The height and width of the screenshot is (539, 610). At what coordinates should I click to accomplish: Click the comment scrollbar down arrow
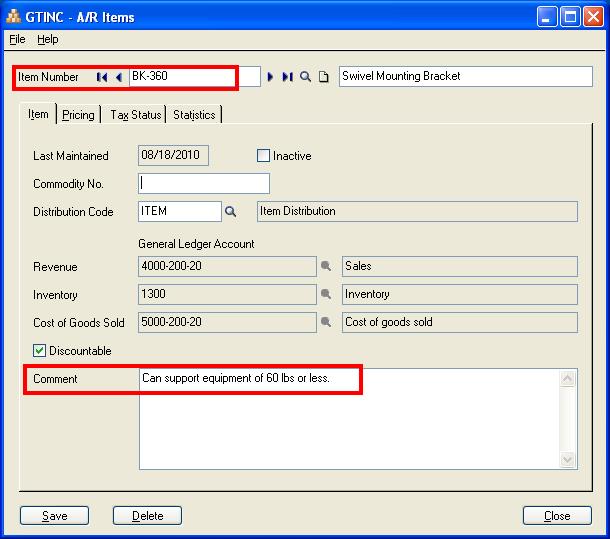[x=568, y=460]
